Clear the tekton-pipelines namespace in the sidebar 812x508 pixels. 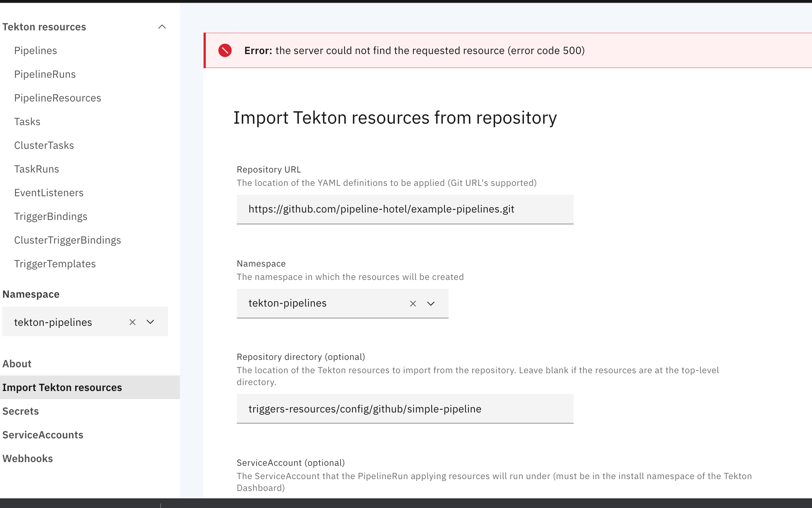point(132,322)
